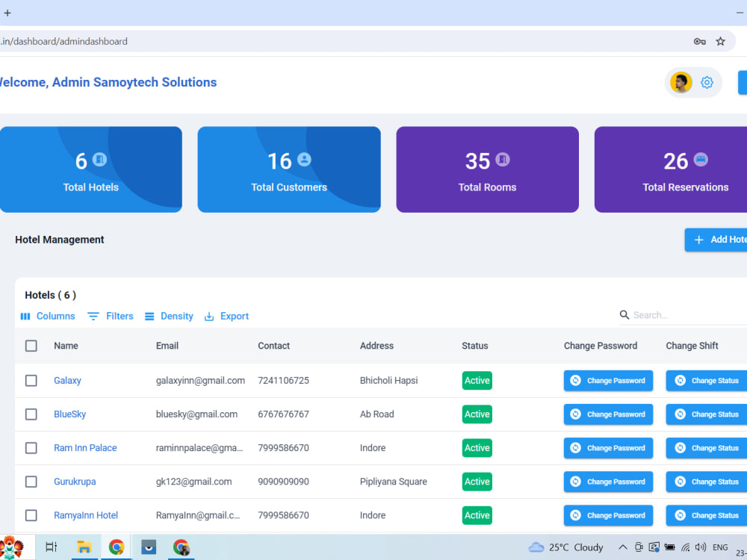The height and width of the screenshot is (560, 747).
Task: Click the admin profile avatar
Action: pos(681,82)
